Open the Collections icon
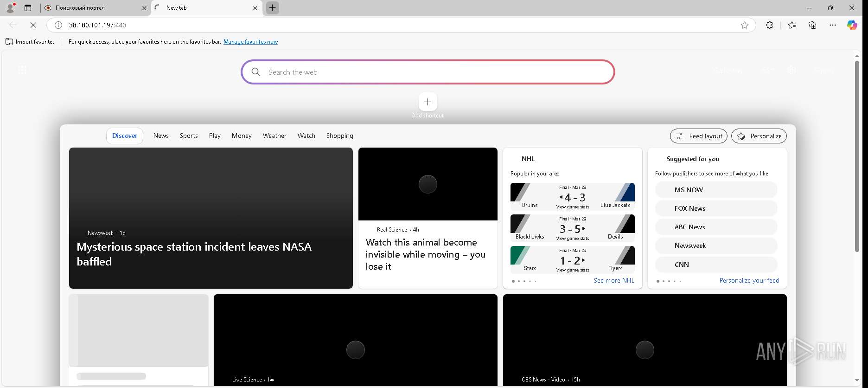Image resolution: width=868 pixels, height=388 pixels. click(x=812, y=25)
